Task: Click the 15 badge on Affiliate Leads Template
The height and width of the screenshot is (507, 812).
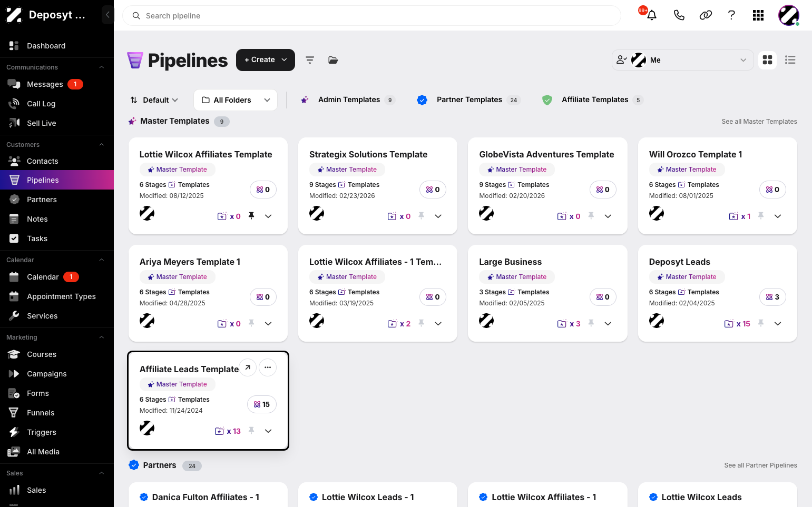Action: click(262, 404)
